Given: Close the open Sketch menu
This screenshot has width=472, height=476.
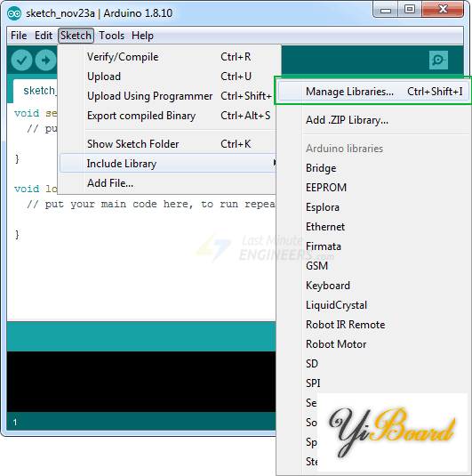Looking at the screenshot, I should coord(76,36).
